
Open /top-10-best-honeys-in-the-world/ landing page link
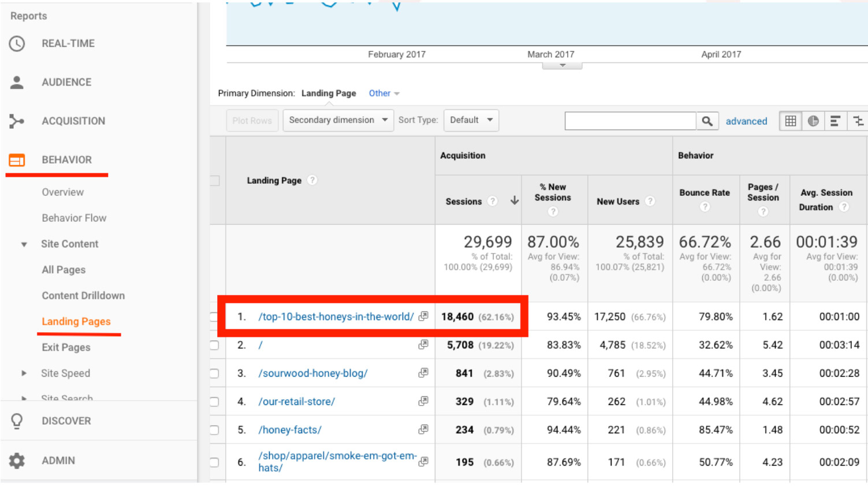[x=336, y=317]
